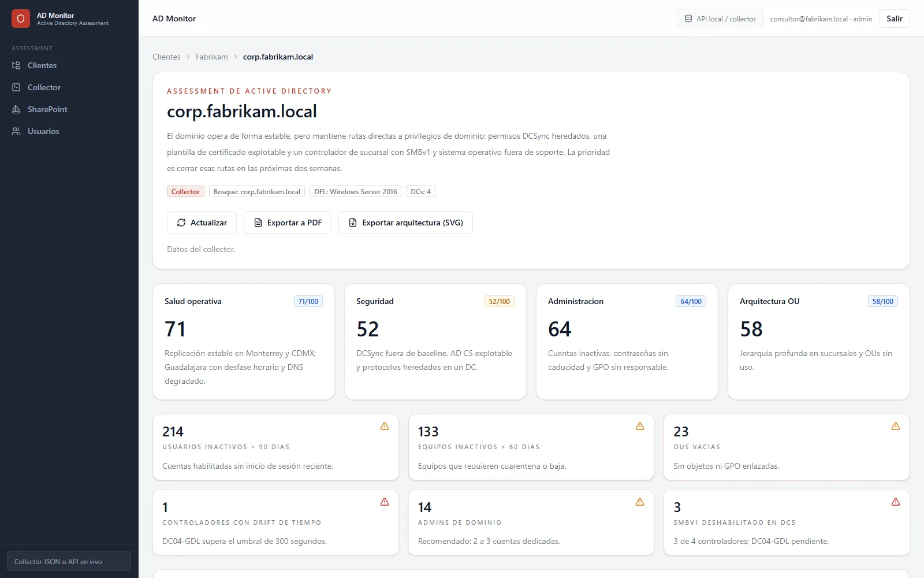Click the 71/100 score badge
Screen dimensions: 924x578
tap(308, 301)
